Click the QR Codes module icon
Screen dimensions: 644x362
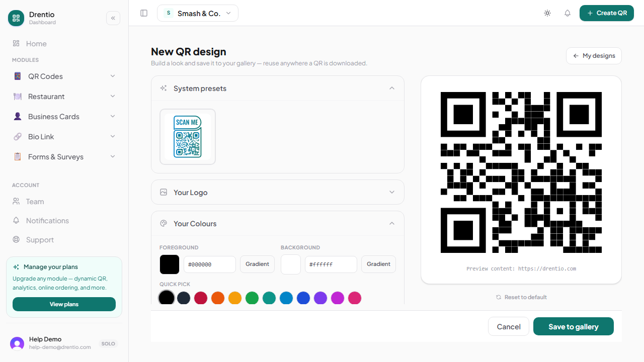[18, 76]
